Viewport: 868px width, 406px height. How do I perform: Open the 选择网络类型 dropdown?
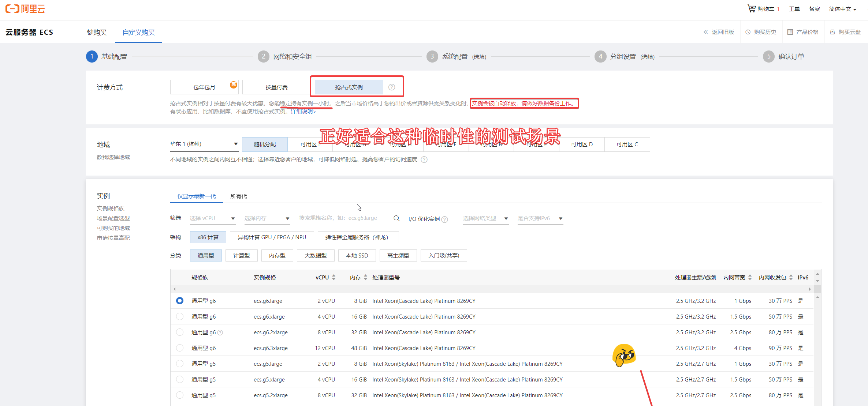486,218
